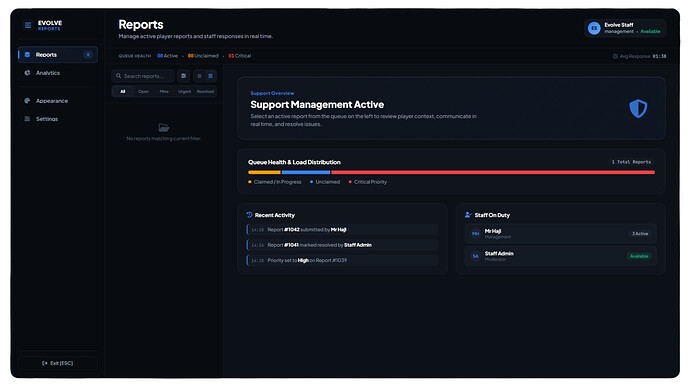
Task: Click the Available status of Evolve Staff
Action: tap(650, 32)
